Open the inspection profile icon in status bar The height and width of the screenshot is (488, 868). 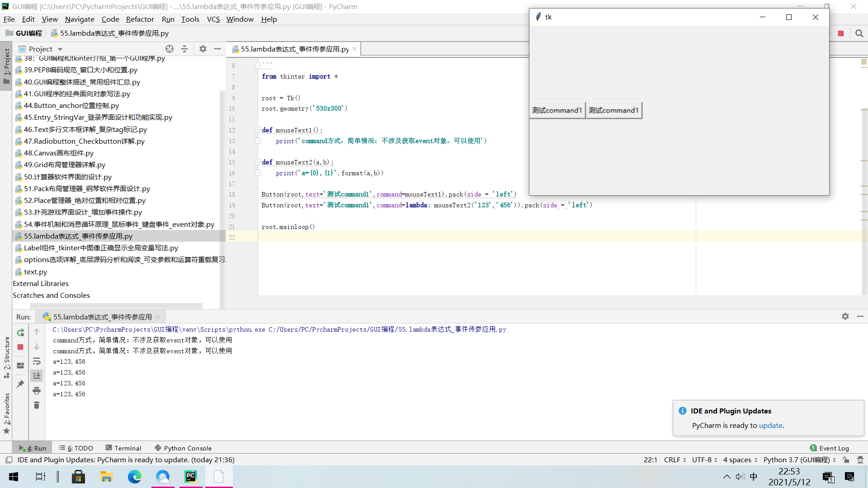tap(860, 460)
